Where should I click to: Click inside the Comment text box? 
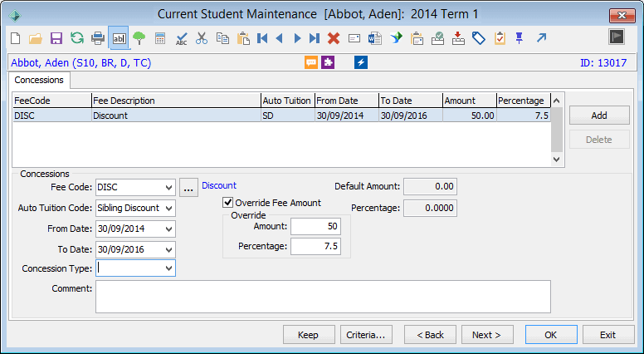pyautogui.click(x=323, y=297)
